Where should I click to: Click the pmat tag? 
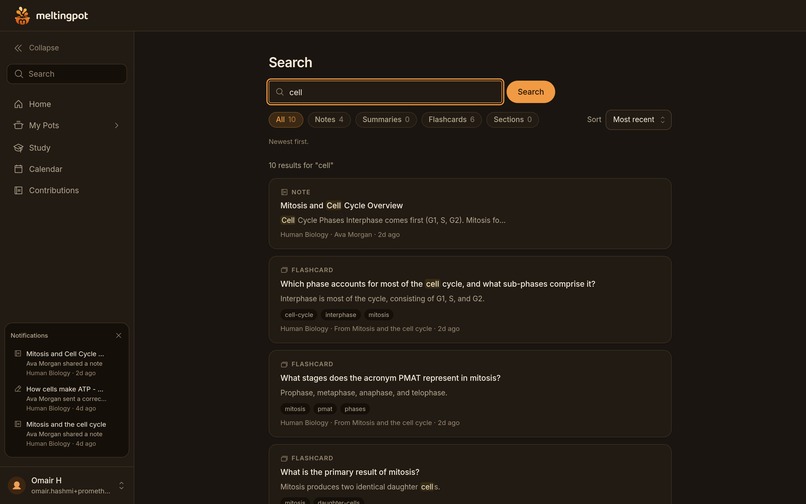[x=325, y=409]
